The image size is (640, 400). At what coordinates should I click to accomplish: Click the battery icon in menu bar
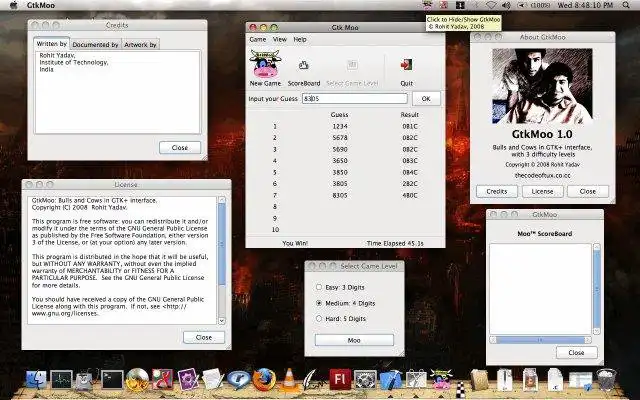point(522,5)
